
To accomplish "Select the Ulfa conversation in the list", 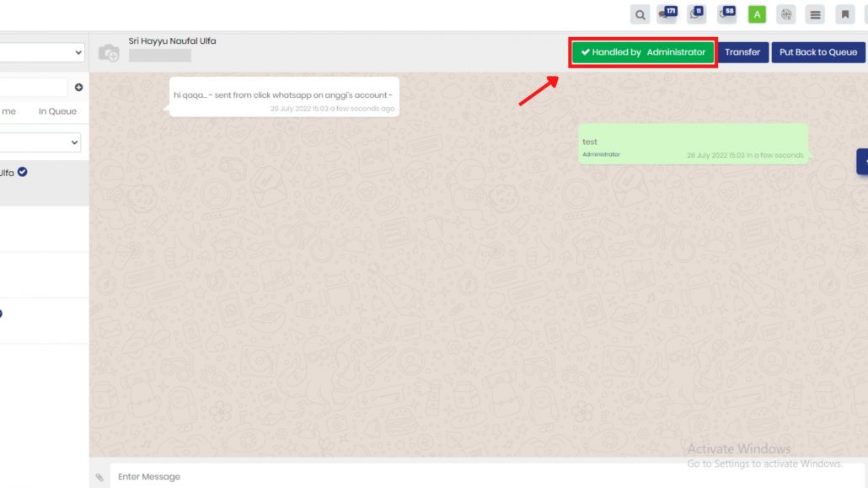I will pos(45,184).
